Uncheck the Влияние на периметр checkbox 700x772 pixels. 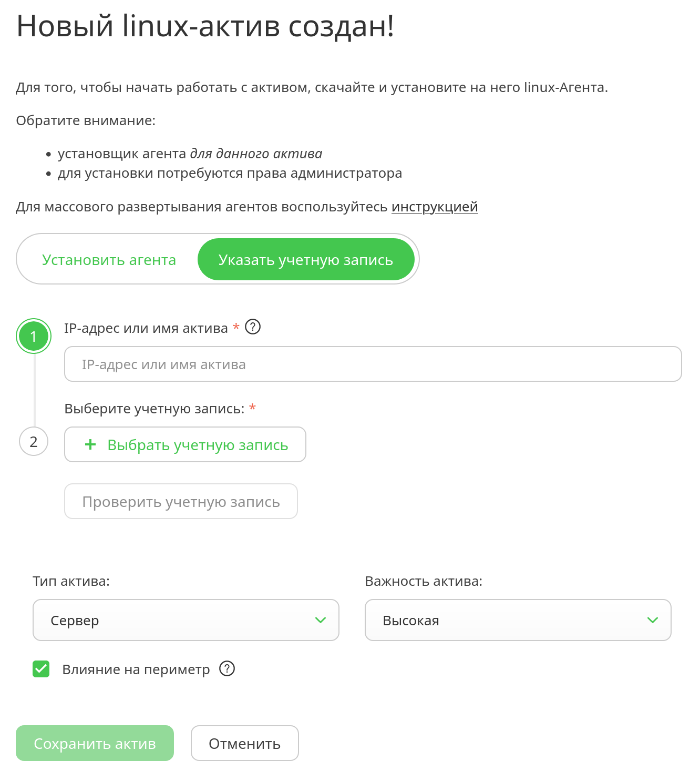[x=41, y=669]
